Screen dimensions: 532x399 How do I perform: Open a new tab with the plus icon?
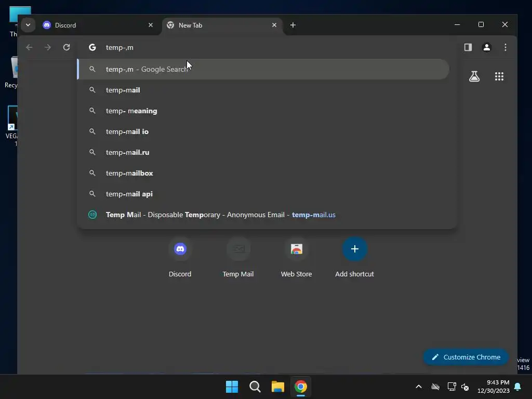pos(293,25)
